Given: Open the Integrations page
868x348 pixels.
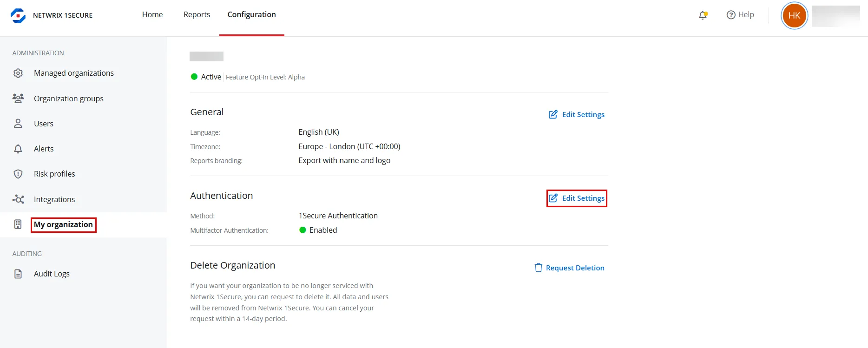Looking at the screenshot, I should (x=54, y=199).
